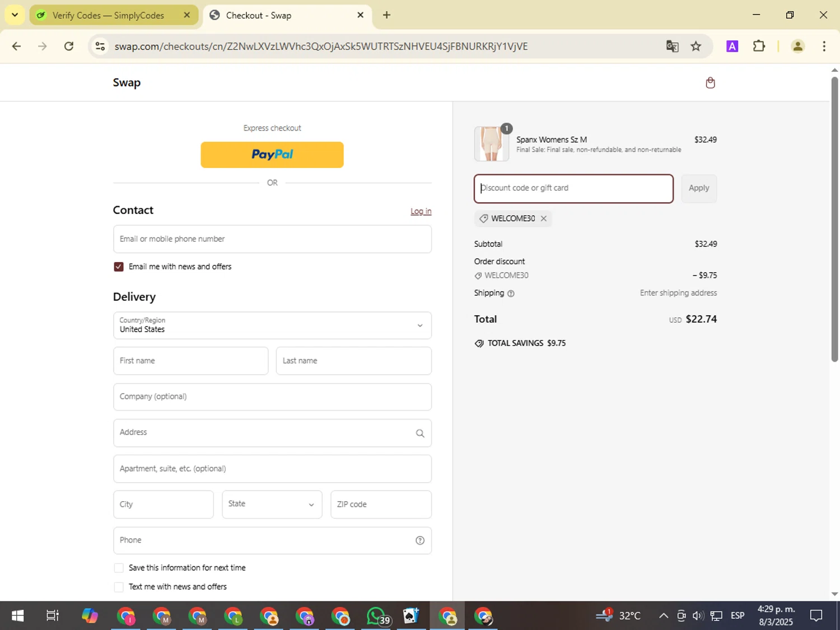Open the purple A extension icon
The width and height of the screenshot is (840, 630).
(732, 46)
